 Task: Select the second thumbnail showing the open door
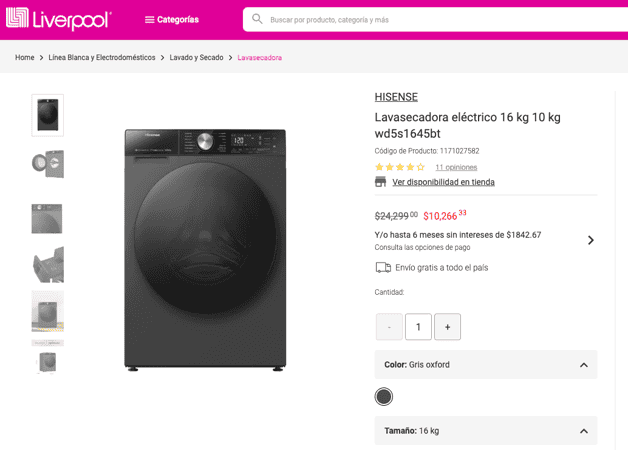click(47, 164)
